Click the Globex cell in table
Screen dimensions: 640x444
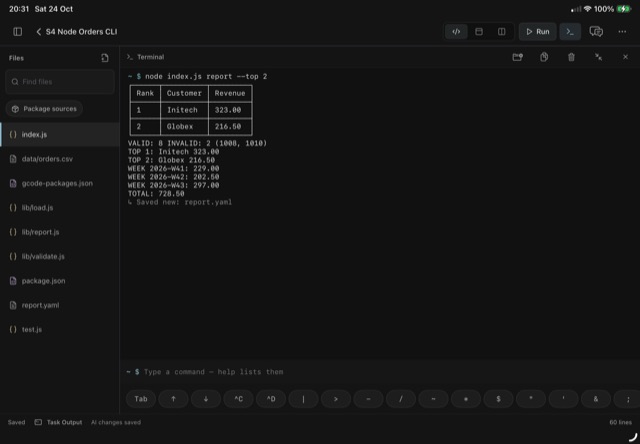tap(180, 127)
